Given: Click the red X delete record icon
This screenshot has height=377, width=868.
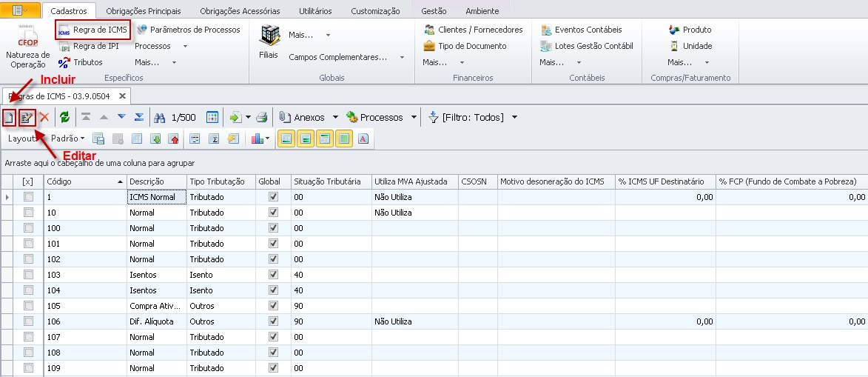Looking at the screenshot, I should pos(44,118).
